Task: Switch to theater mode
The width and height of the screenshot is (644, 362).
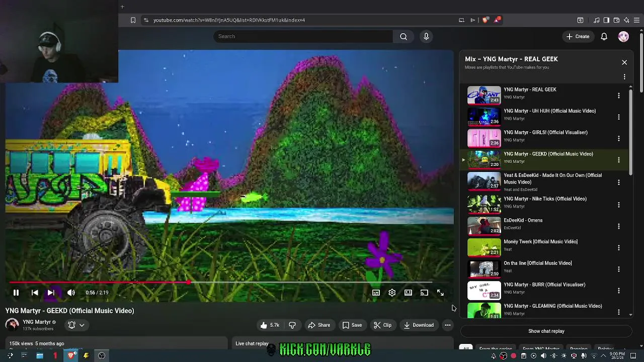Action: coord(408,293)
